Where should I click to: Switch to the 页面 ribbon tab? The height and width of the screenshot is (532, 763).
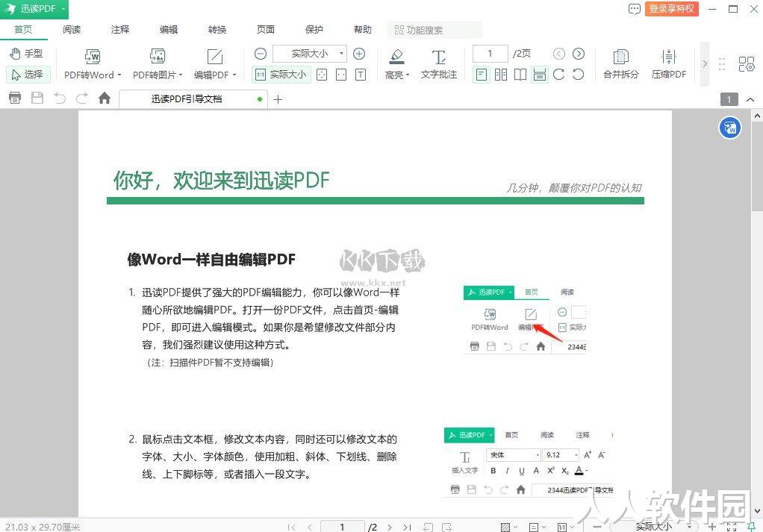click(x=266, y=30)
